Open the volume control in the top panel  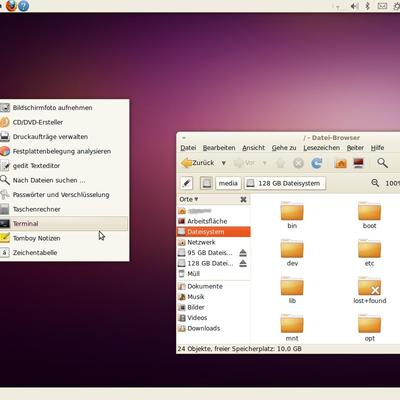pyautogui.click(x=355, y=6)
